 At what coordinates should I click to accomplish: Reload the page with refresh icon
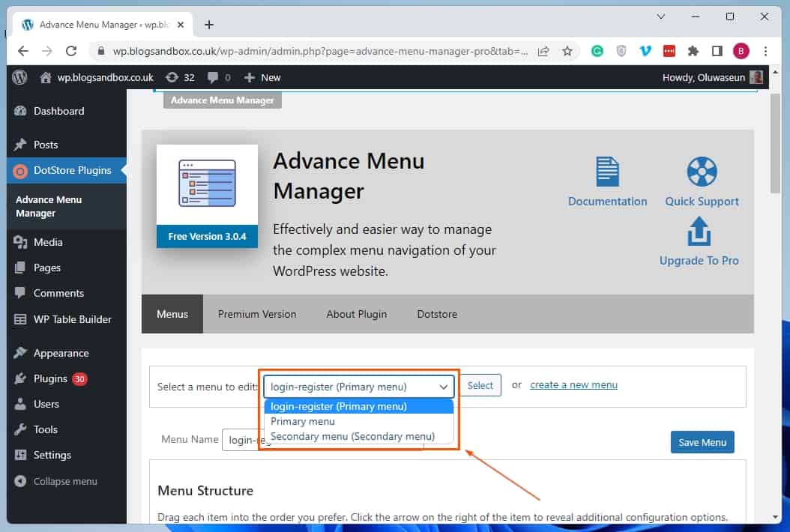pyautogui.click(x=71, y=51)
